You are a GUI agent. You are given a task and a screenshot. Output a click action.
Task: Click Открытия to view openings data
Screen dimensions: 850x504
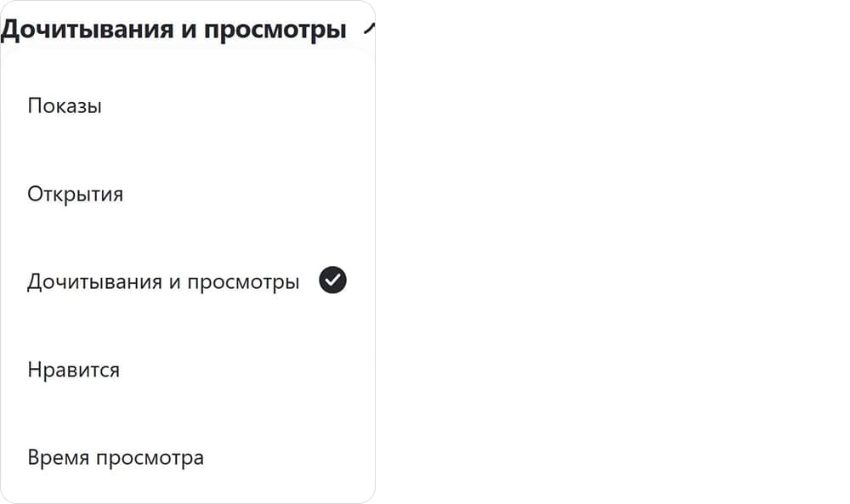(x=74, y=194)
